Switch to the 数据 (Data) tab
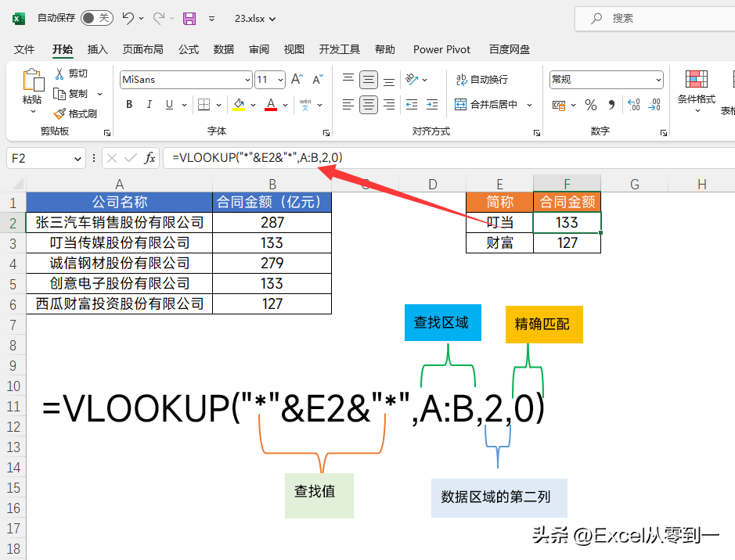The width and height of the screenshot is (735, 560). click(224, 49)
